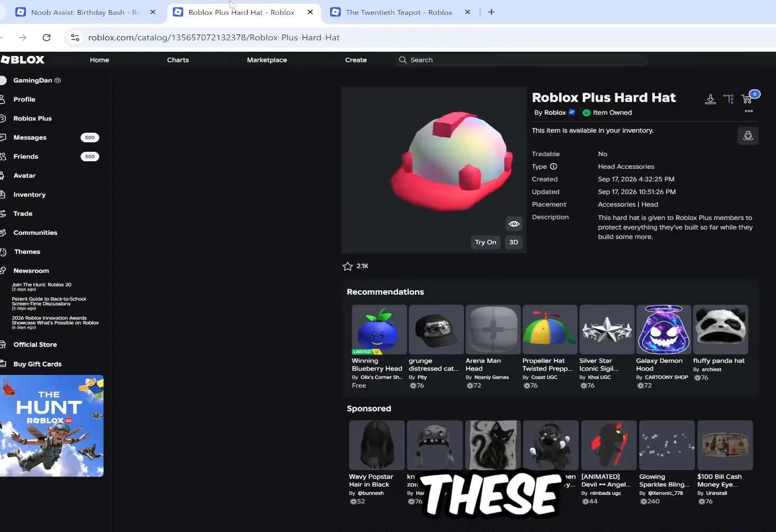The image size is (776, 532).
Task: Open Join The Hunt: Roblox 20 news
Action: click(41, 287)
